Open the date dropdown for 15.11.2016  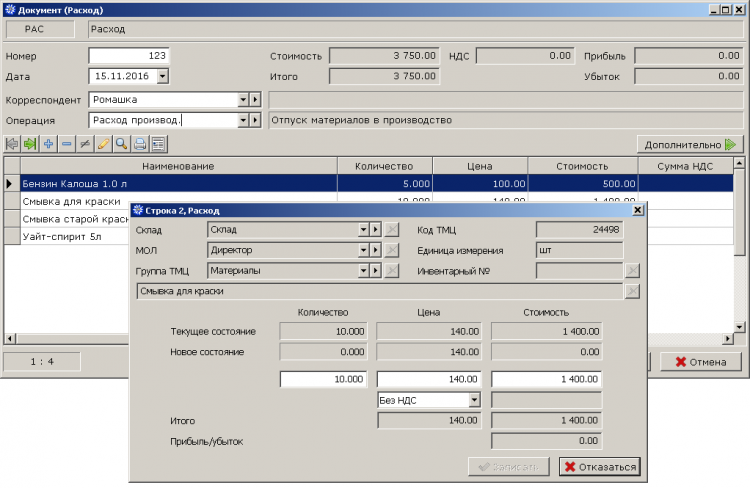point(162,75)
